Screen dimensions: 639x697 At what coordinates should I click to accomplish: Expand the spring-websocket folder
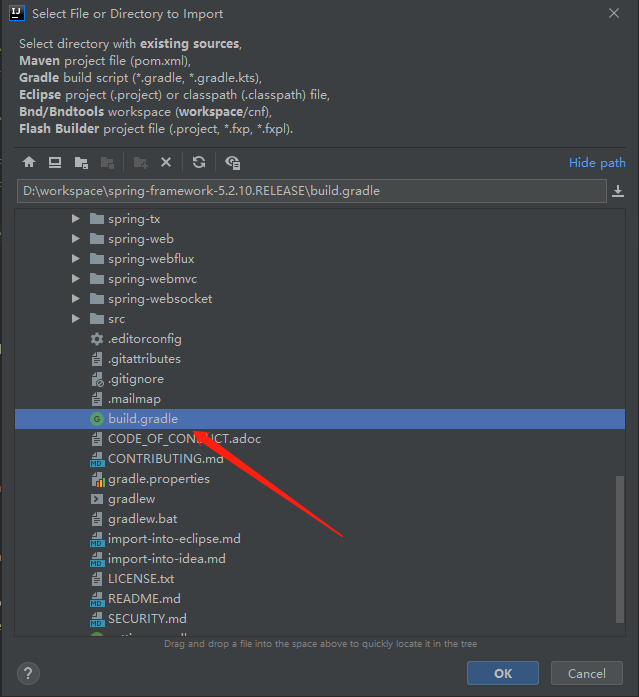point(76,299)
